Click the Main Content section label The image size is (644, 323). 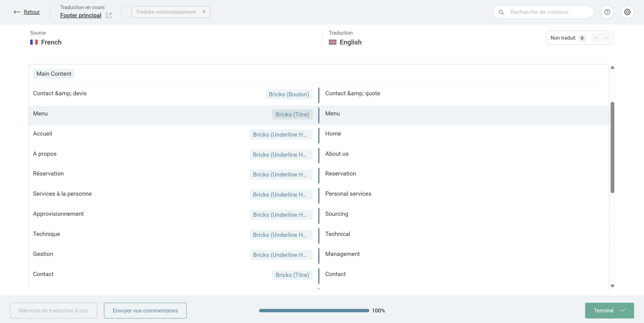click(54, 74)
